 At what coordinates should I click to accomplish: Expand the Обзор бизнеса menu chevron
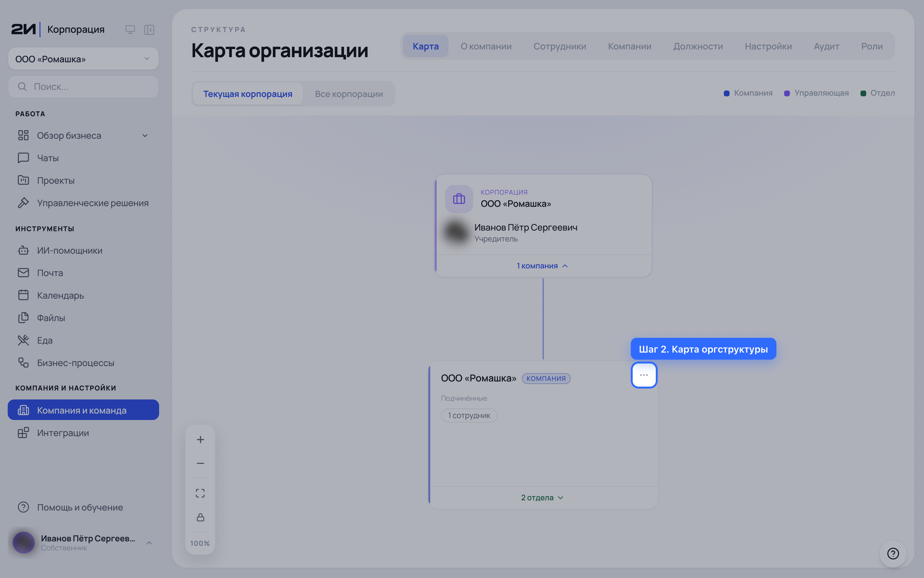click(x=145, y=136)
